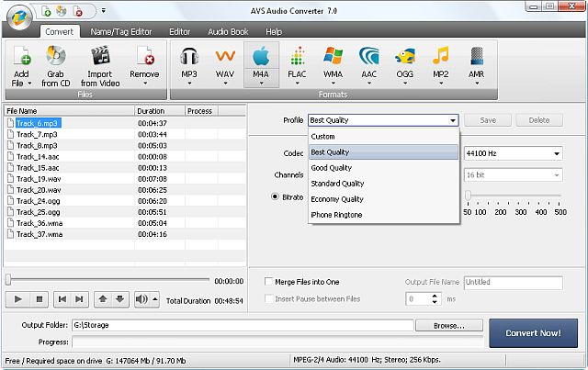Click quick access grab CD icon
Screen dimensions: 588x370
point(62,11)
